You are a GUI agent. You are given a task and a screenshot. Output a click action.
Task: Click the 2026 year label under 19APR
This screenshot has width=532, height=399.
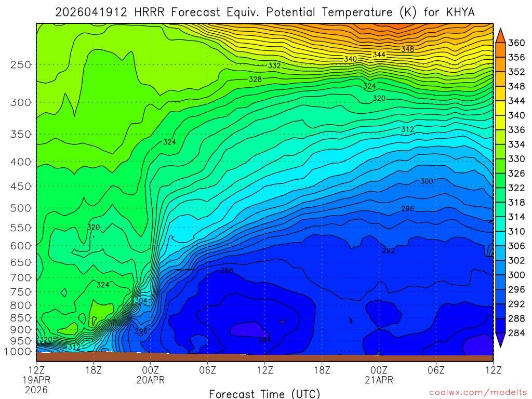tap(36, 390)
